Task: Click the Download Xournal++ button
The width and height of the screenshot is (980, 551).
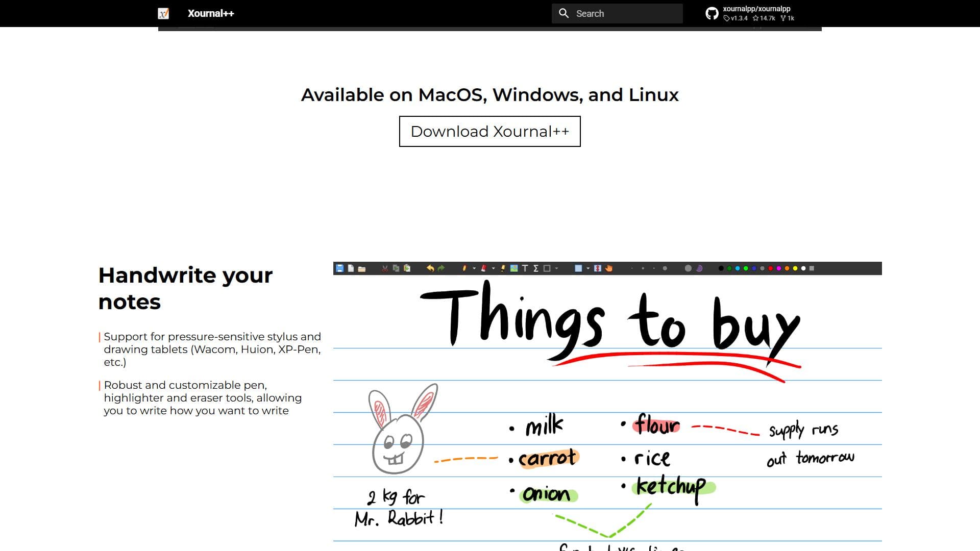Action: (489, 131)
